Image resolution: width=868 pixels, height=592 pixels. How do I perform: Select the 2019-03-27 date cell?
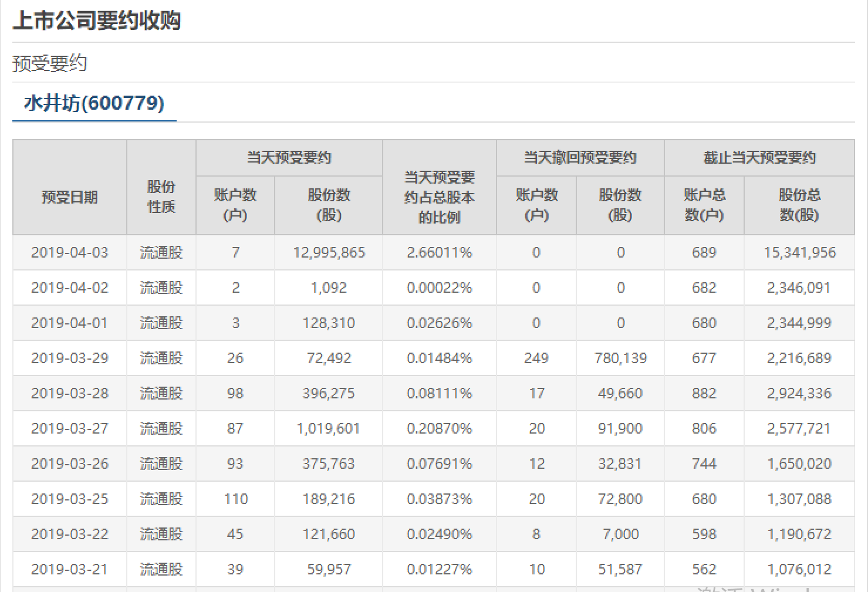(70, 429)
